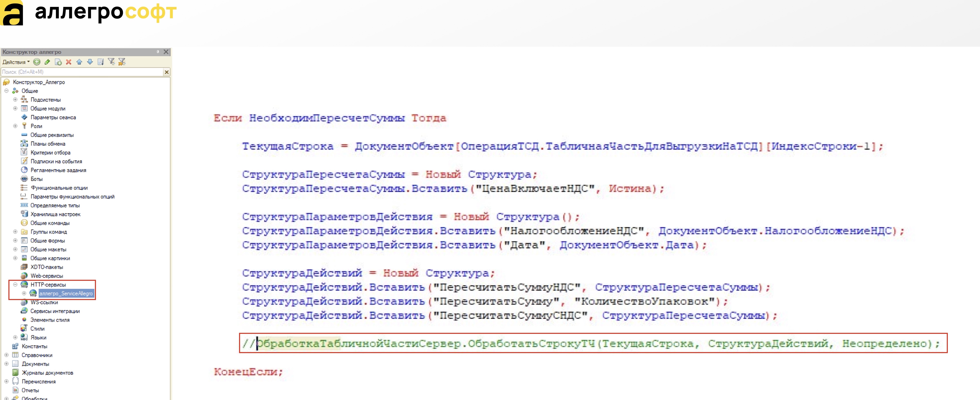This screenshot has height=400, width=980.
Task: Click the Copy object icon
Action: 58,62
